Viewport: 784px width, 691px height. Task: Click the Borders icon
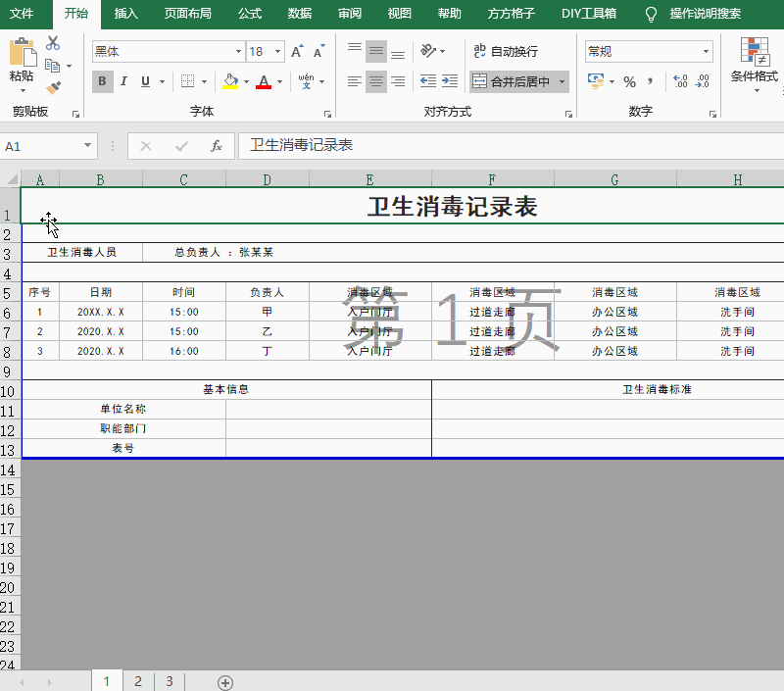click(x=187, y=81)
